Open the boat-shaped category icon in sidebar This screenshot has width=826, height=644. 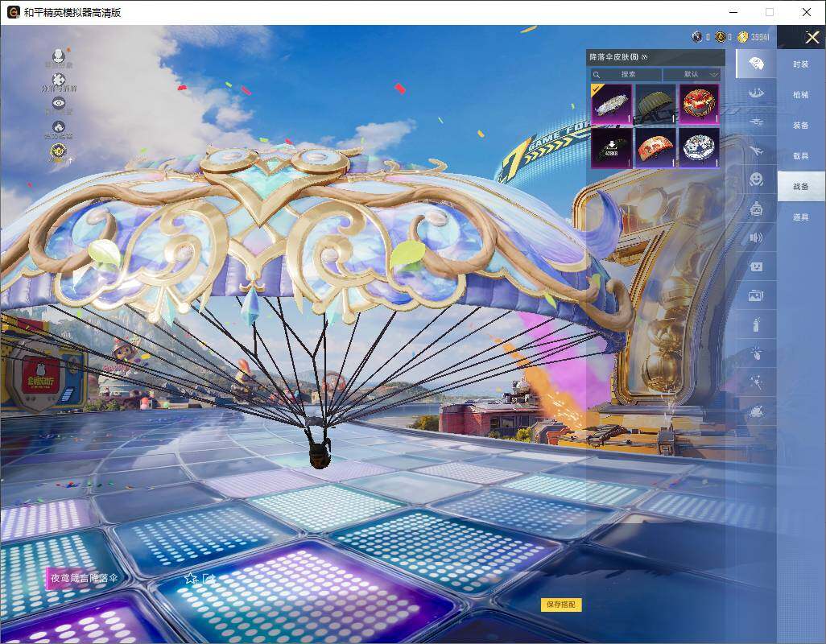coord(756,93)
